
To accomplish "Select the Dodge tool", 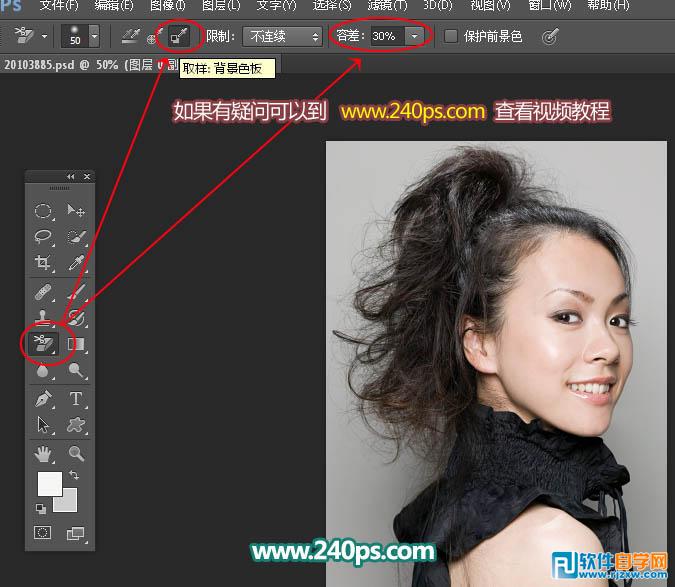I will 76,370.
